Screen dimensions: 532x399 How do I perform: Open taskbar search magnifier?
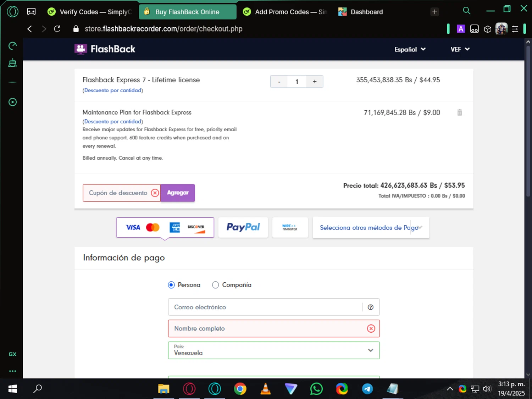pos(38,389)
